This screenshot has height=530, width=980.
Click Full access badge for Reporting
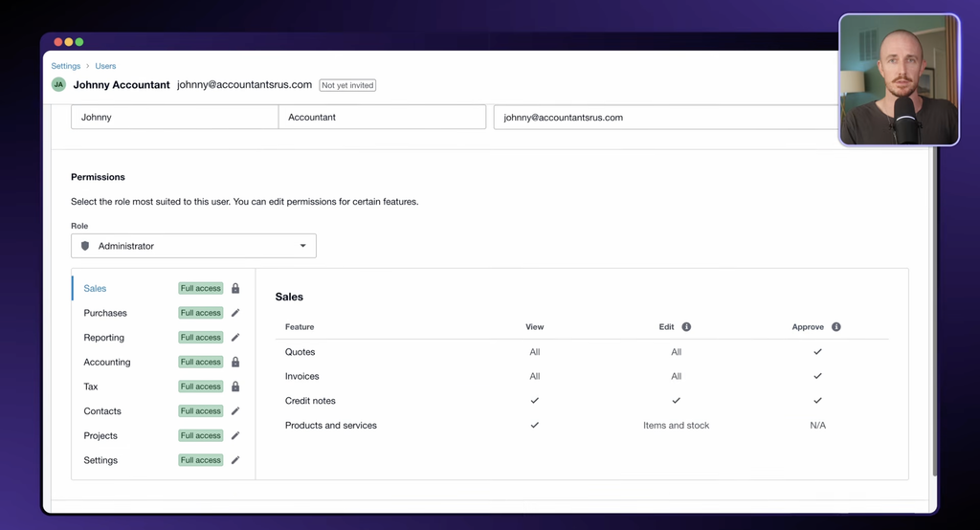pyautogui.click(x=201, y=338)
